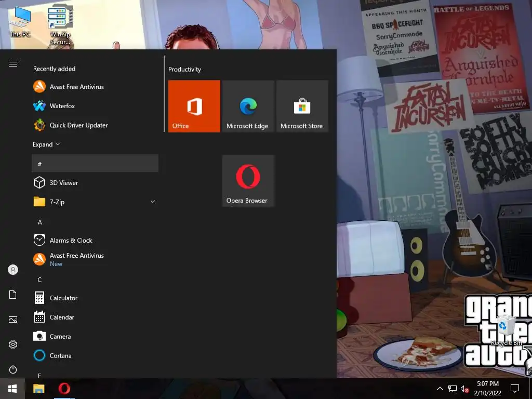Viewport: 532px width, 399px height.
Task: Launch Alarms & Clock
Action: pyautogui.click(x=95, y=240)
